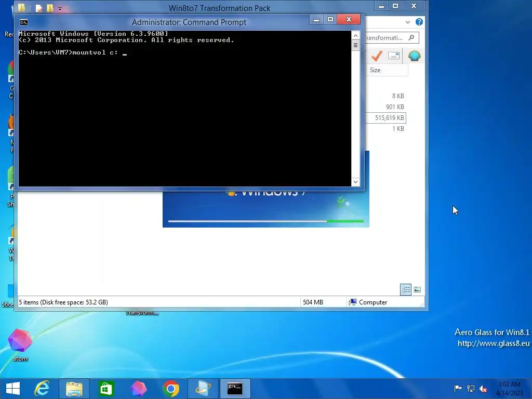Screen dimensions: 532x399
Task: Click the blue shell toolbar icon
Action: 414,56
